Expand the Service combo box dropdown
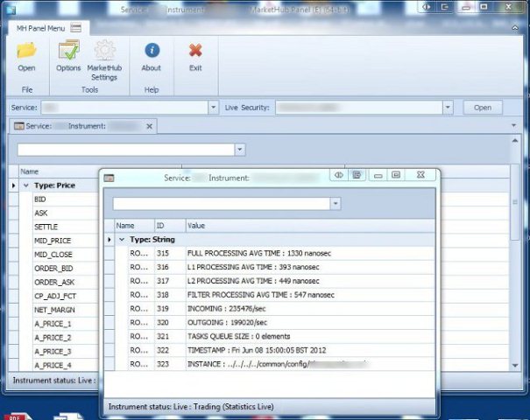Screen dimensions: 530x420 pos(214,107)
